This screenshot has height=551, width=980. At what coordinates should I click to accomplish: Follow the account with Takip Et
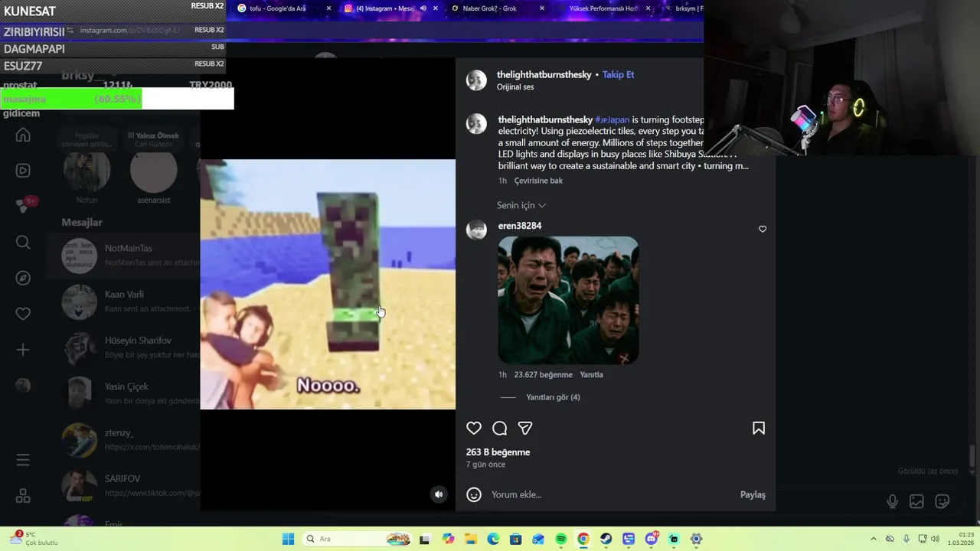click(618, 74)
